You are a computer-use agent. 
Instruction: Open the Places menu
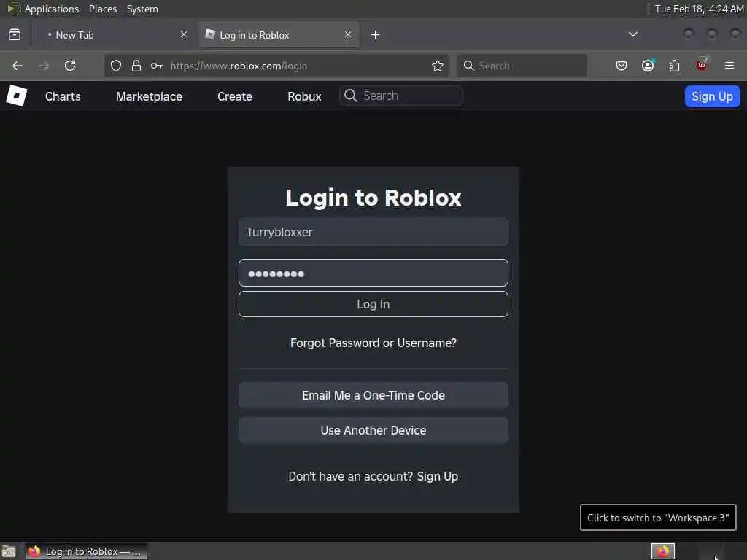click(x=103, y=9)
